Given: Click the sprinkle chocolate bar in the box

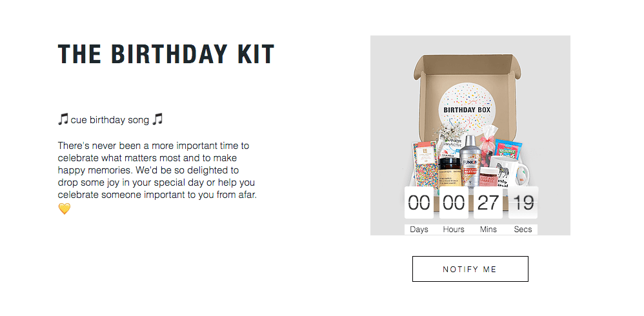Looking at the screenshot, I should (423, 164).
